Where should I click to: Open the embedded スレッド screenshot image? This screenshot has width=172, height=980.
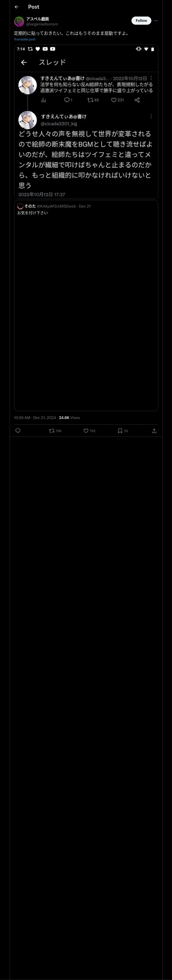tap(86, 122)
